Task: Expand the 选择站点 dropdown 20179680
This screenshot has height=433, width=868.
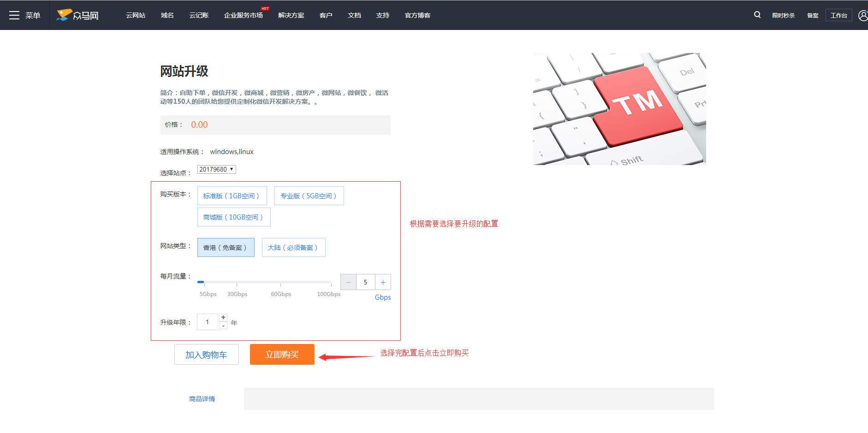Action: [x=217, y=169]
